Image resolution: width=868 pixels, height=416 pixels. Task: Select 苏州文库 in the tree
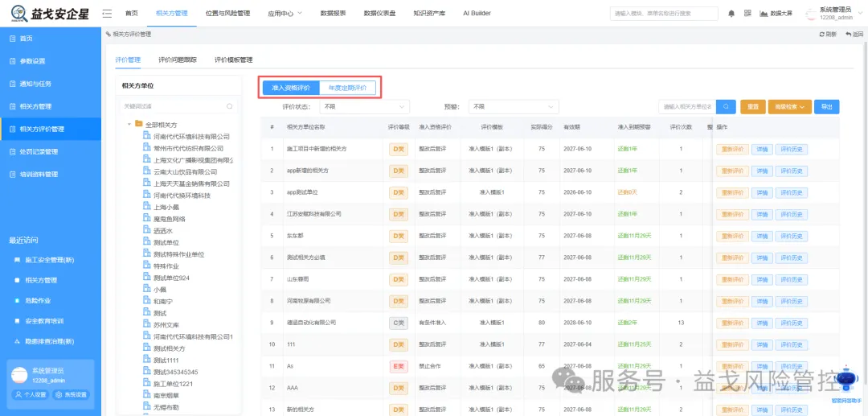[x=166, y=324]
